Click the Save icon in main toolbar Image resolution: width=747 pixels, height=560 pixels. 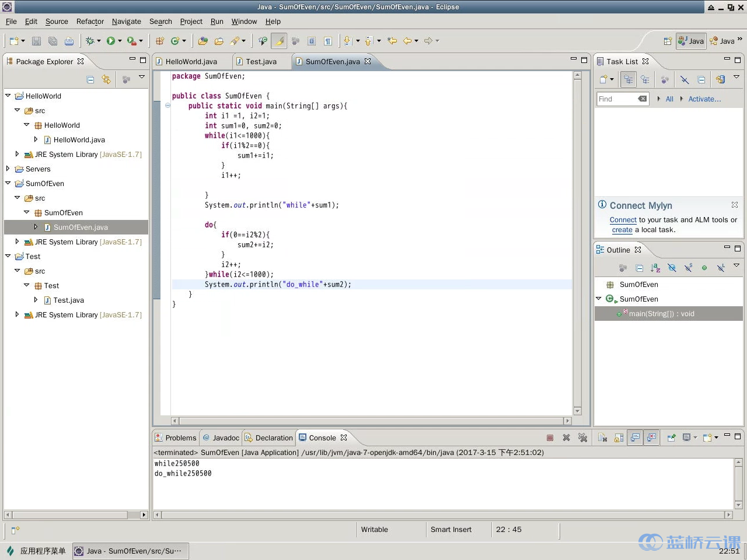[x=36, y=41]
